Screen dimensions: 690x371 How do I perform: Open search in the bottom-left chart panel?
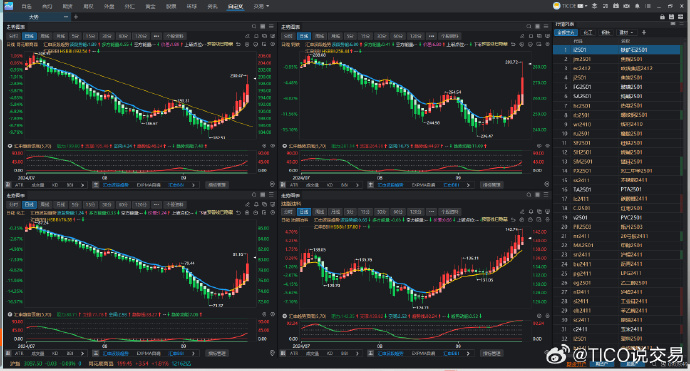pos(254,195)
